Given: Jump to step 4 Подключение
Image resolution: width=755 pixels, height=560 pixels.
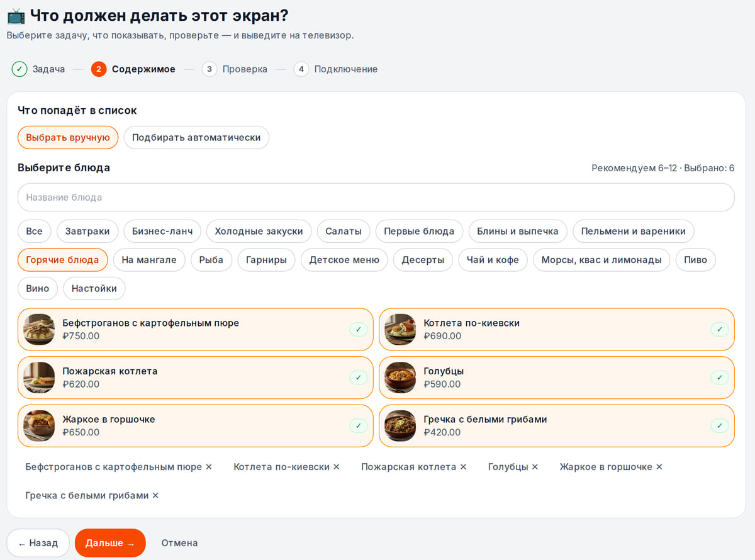Looking at the screenshot, I should [336, 69].
